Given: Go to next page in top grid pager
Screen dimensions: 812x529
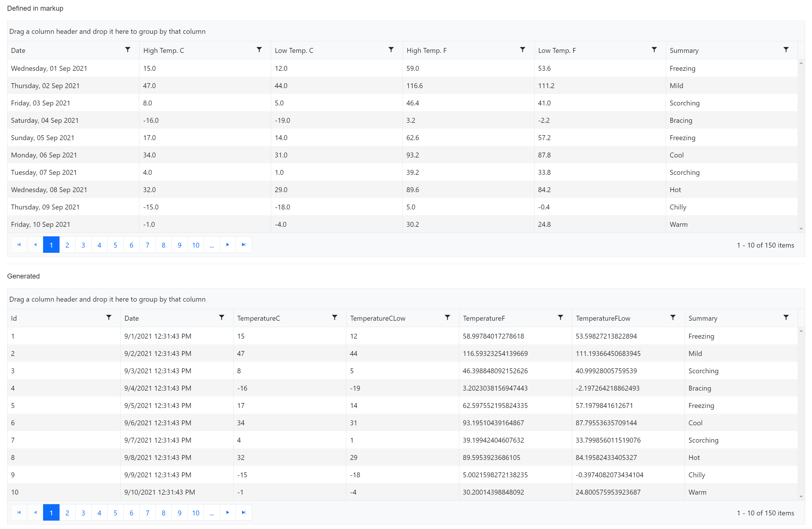Looking at the screenshot, I should coord(227,245).
